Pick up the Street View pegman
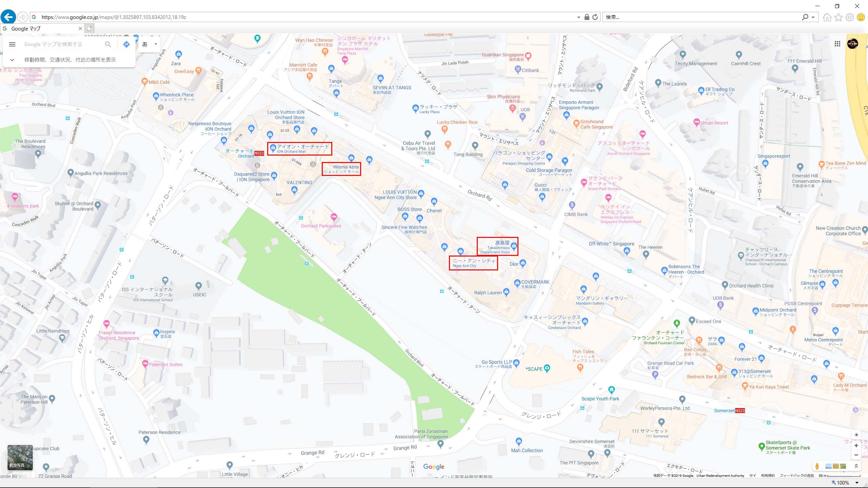Viewport: 868px width, 488px height. [817, 466]
